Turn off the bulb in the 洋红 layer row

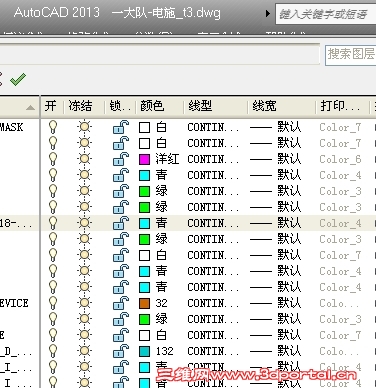[x=53, y=159]
